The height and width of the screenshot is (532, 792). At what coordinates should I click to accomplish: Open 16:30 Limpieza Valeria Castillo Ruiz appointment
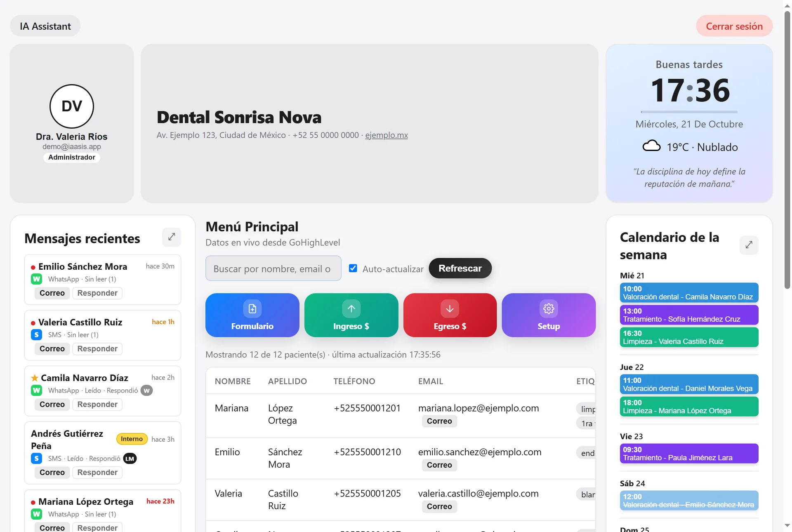click(x=689, y=337)
